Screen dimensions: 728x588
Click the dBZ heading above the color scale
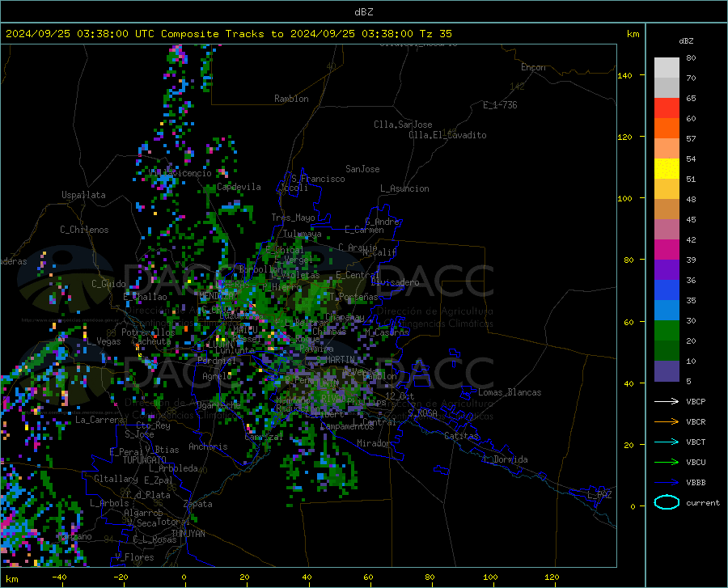(686, 40)
